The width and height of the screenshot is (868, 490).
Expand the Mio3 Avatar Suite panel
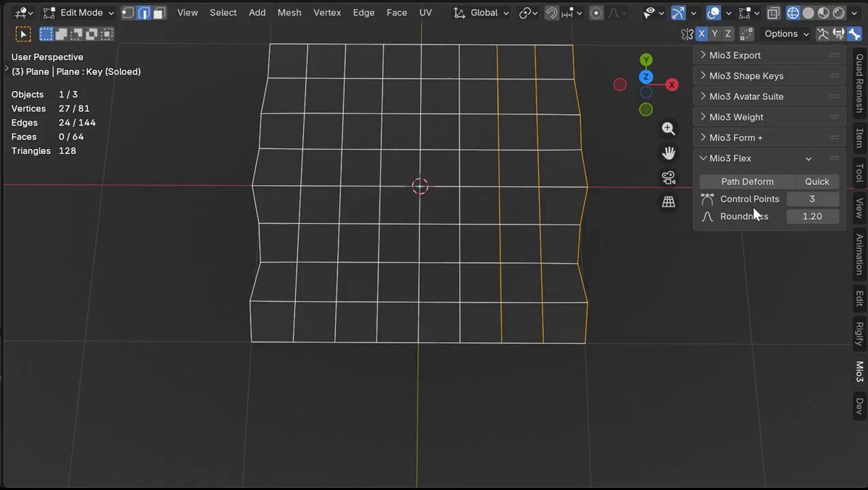tap(769, 96)
